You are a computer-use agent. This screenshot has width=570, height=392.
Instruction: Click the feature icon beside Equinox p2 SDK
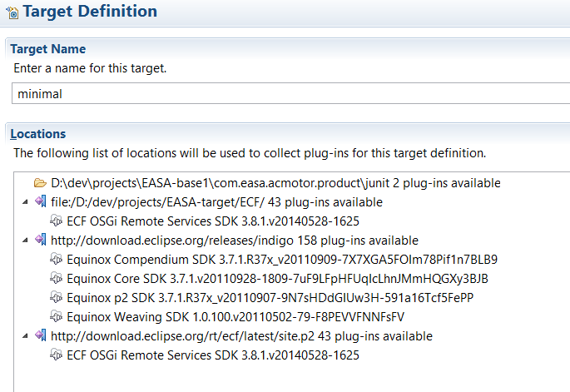pos(57,298)
